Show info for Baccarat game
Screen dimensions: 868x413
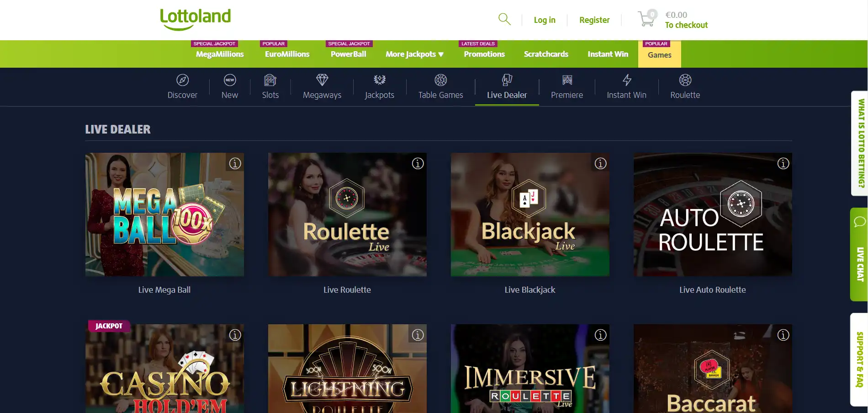783,335
